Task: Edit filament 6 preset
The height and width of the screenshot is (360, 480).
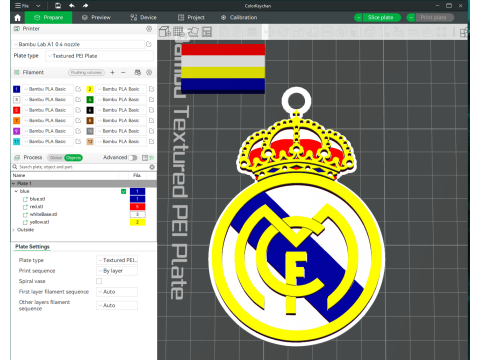Action: 151,110
